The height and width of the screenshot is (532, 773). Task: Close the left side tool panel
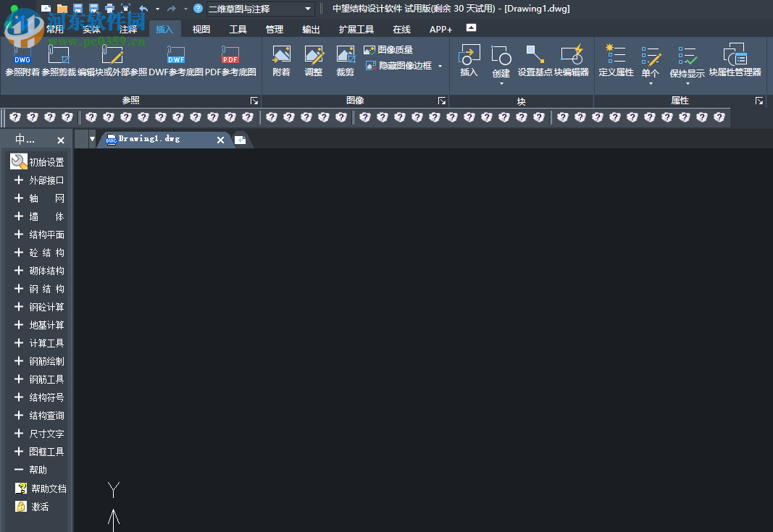coord(61,140)
